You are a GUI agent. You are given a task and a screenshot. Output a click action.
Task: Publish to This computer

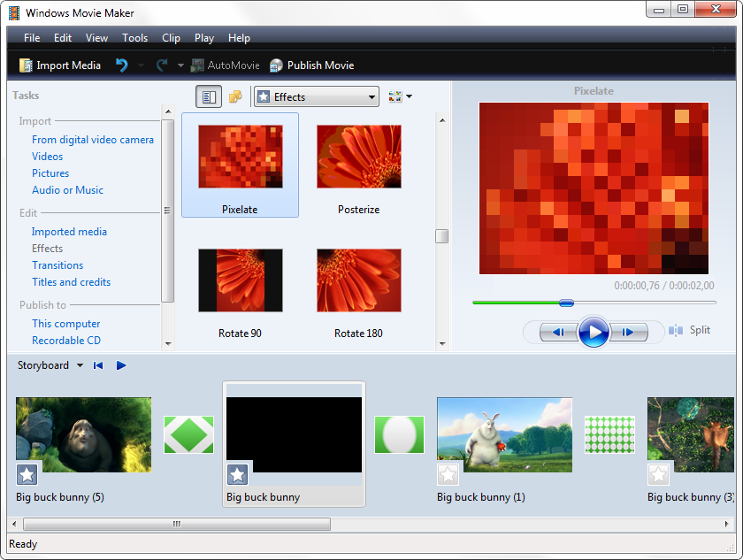tap(65, 324)
